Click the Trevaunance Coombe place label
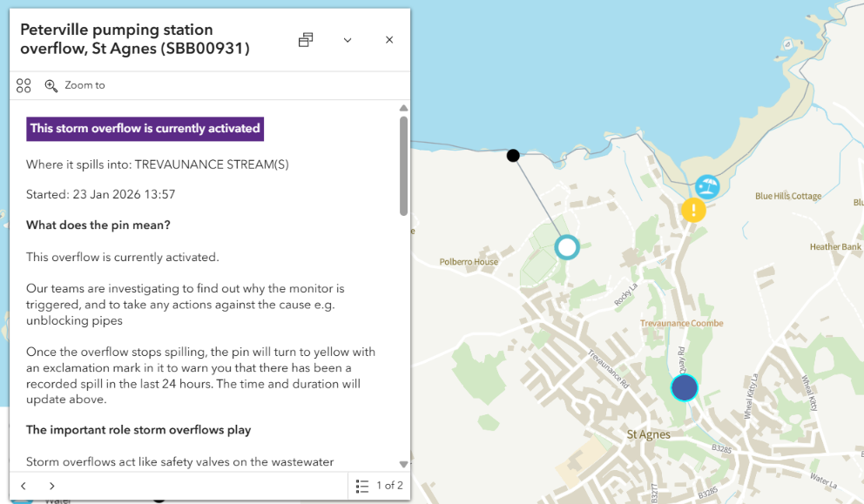Viewport: 864px width, 504px height. pyautogui.click(x=676, y=323)
